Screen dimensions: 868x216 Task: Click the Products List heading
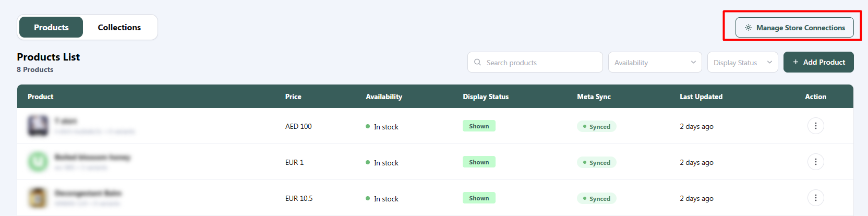pos(48,57)
